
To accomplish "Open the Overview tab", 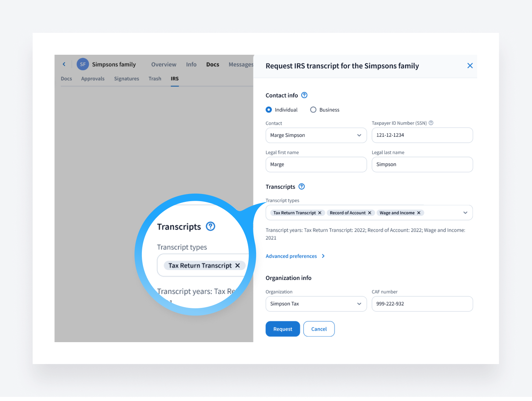I will coord(163,64).
